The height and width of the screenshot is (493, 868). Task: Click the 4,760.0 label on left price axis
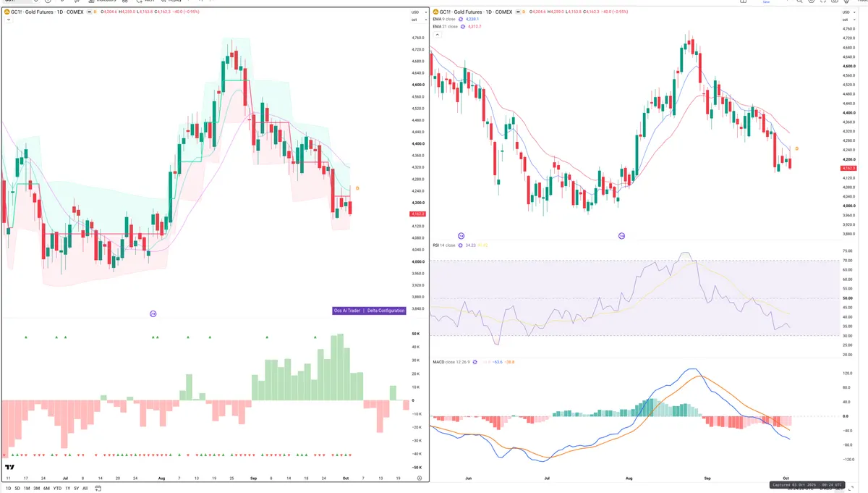417,38
